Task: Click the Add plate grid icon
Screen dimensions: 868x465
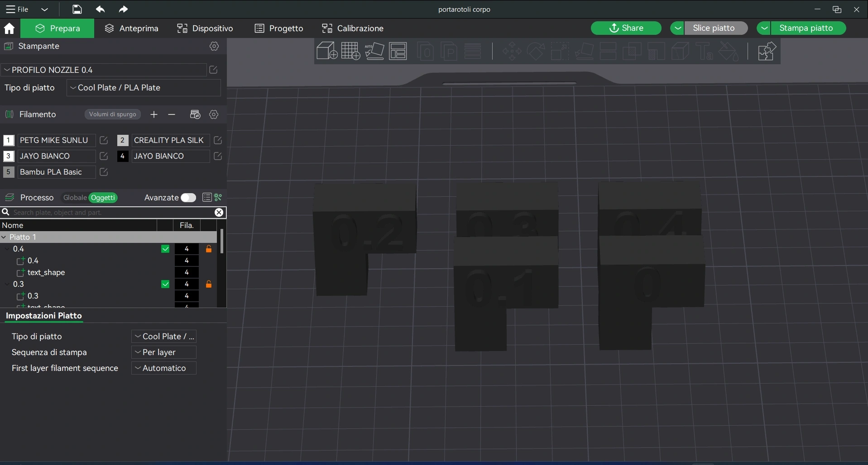Action: [x=350, y=51]
